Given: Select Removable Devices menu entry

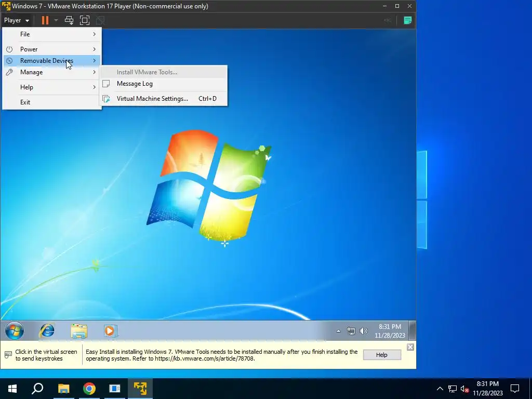Looking at the screenshot, I should (51, 61).
